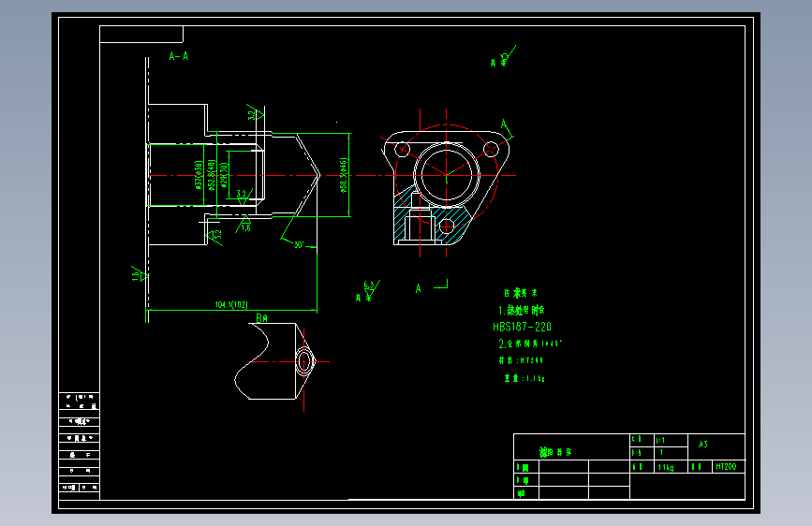Click the 'HT200' material line in the technical notes
The width and height of the screenshot is (812, 526).
(521, 360)
